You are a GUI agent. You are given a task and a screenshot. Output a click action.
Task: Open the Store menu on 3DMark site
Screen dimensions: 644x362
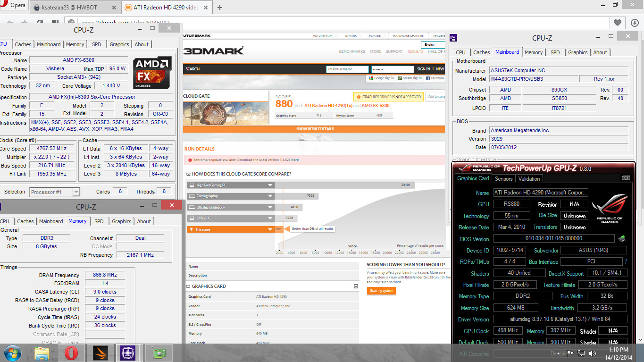pyautogui.click(x=376, y=51)
